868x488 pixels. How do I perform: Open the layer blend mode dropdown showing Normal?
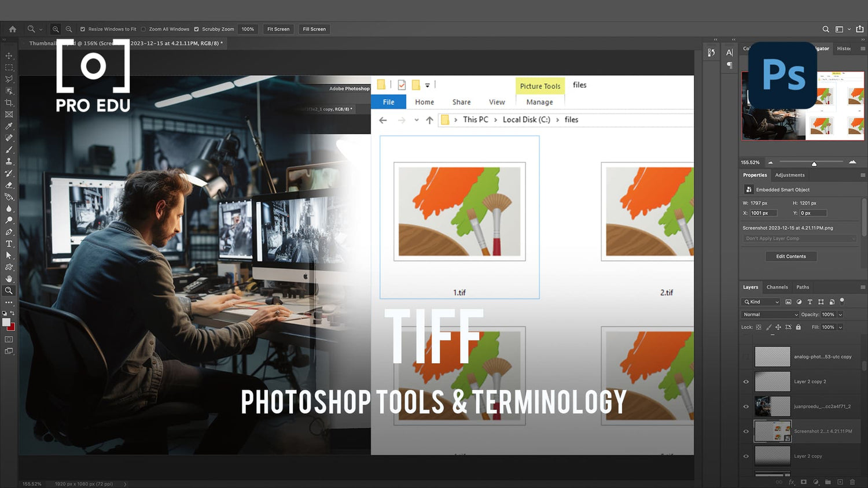point(770,314)
